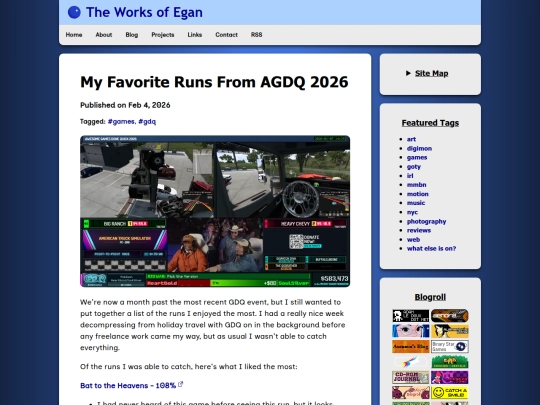Select the "music" featured tag
This screenshot has width=540, height=405.
point(416,203)
